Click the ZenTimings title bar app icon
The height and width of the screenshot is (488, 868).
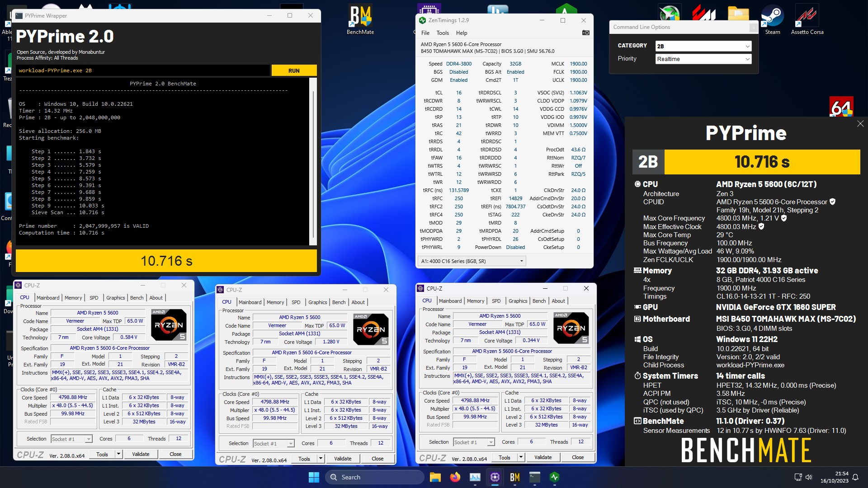(x=422, y=20)
